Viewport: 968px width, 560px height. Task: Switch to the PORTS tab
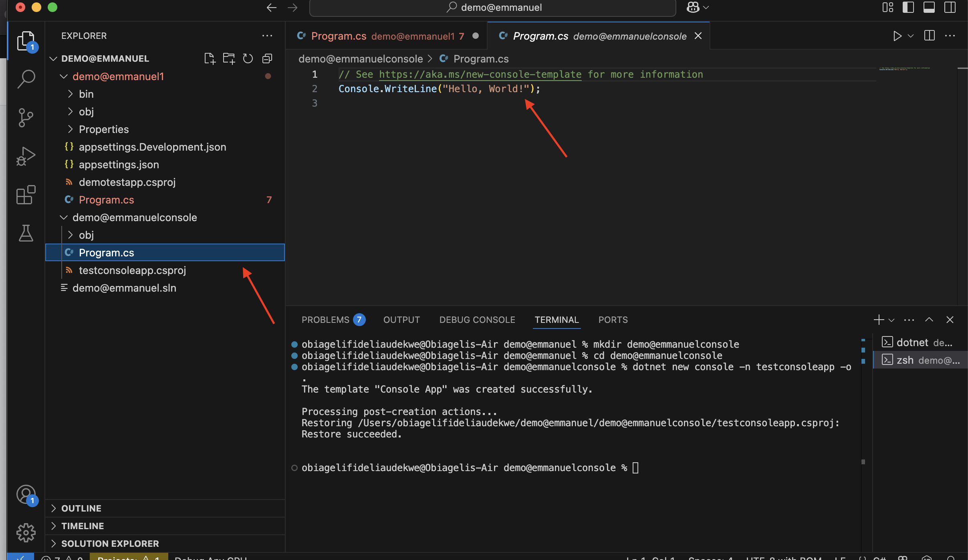(613, 320)
